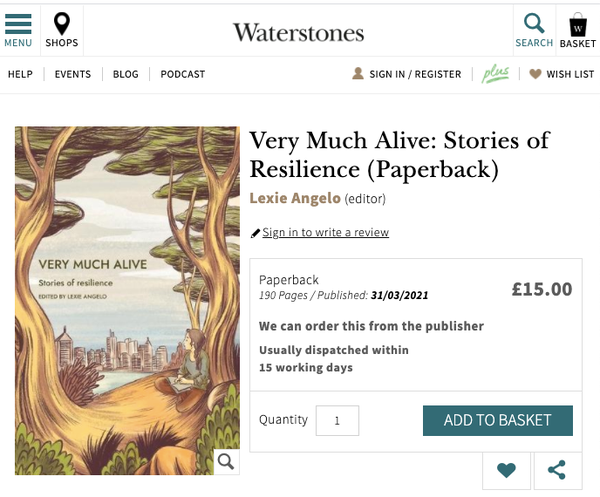
Task: Open the Podcast navigation item
Action: (183, 74)
